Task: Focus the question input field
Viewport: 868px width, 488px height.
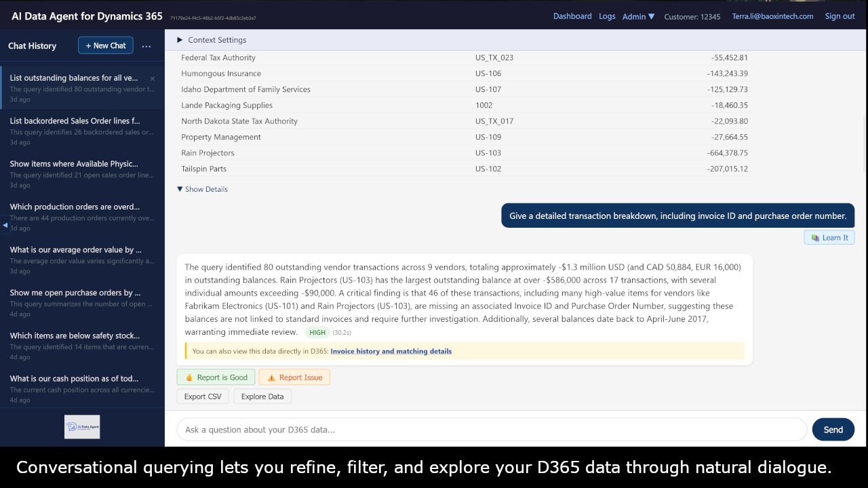Action: pos(492,430)
